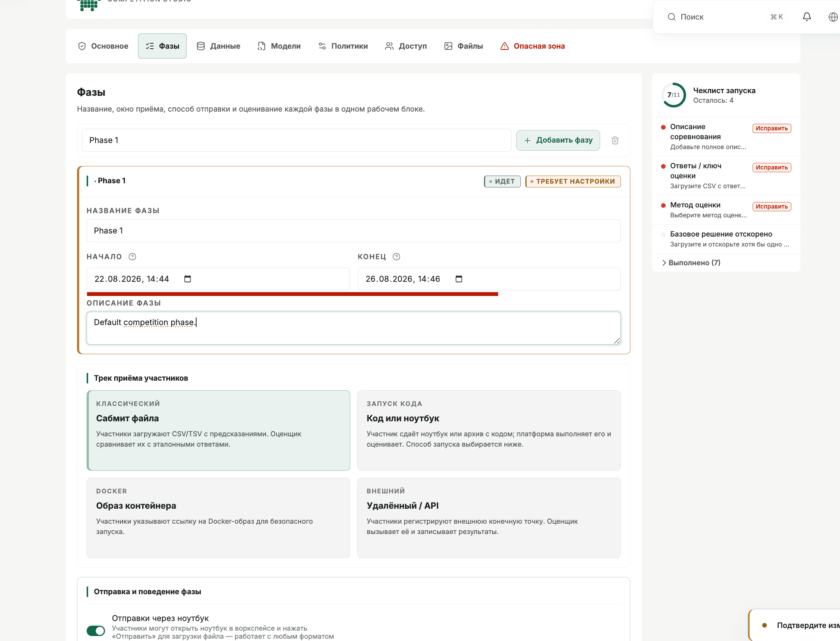This screenshot has height=641, width=840.
Task: Click the start date field 22.08.2026
Action: click(x=218, y=279)
